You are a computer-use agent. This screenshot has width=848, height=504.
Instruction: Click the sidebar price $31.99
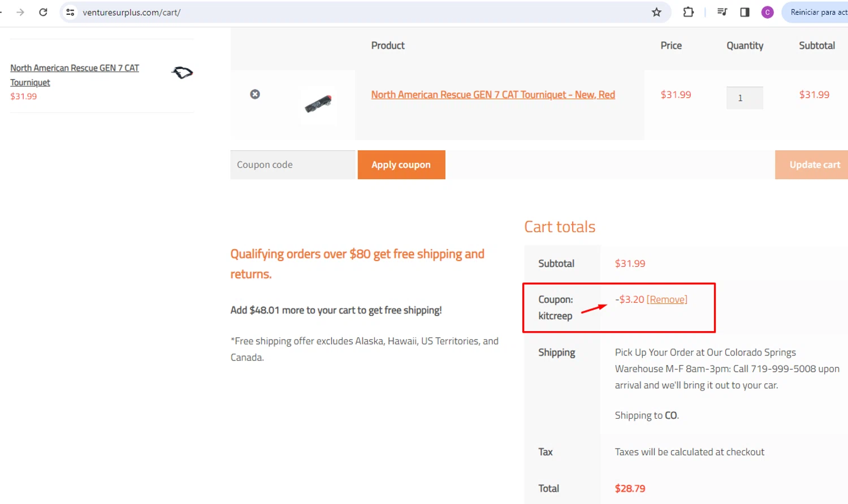tap(23, 97)
